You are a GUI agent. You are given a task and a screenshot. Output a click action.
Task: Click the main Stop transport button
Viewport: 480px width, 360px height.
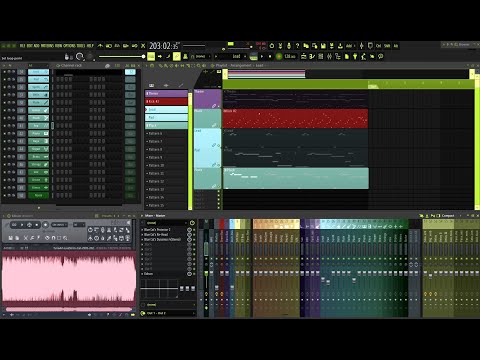[270, 56]
